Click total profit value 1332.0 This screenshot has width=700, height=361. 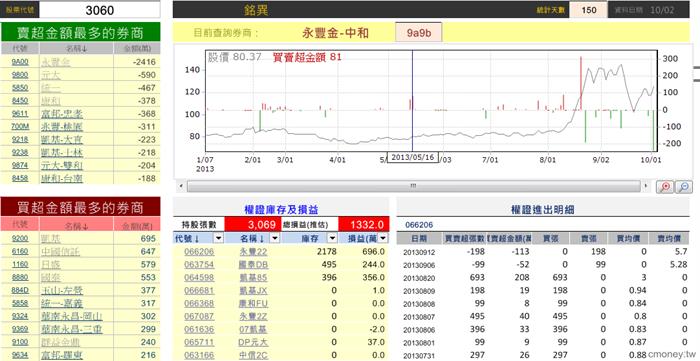tap(364, 224)
